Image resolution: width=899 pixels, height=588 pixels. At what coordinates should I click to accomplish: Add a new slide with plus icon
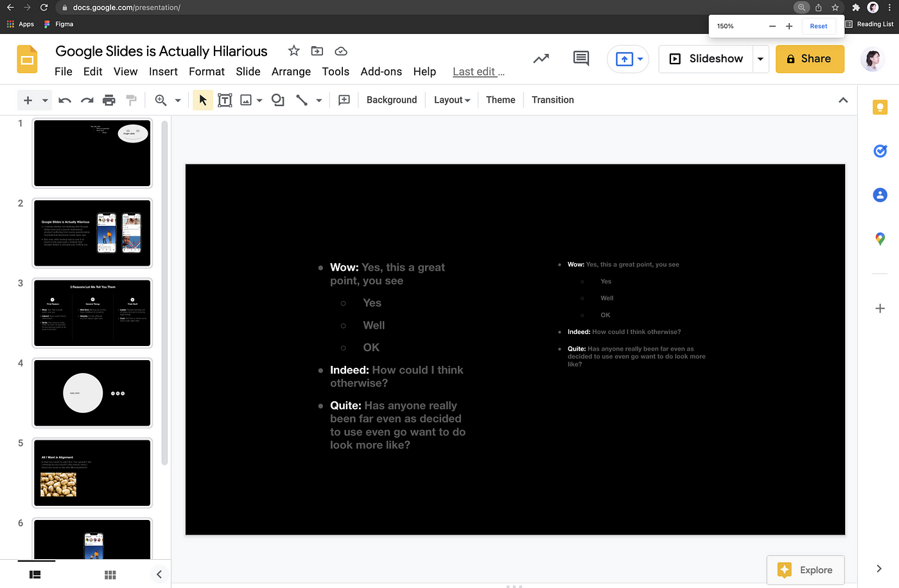(x=28, y=100)
